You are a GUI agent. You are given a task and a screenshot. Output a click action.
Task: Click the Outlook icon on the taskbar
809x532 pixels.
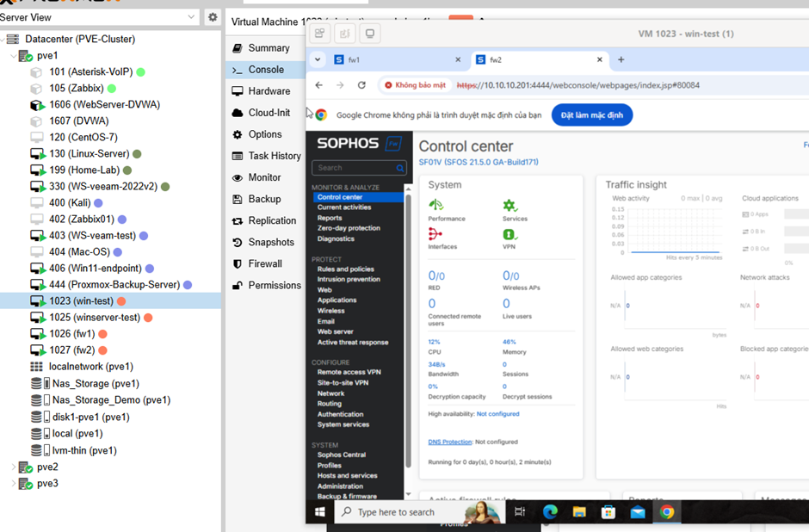click(x=637, y=511)
